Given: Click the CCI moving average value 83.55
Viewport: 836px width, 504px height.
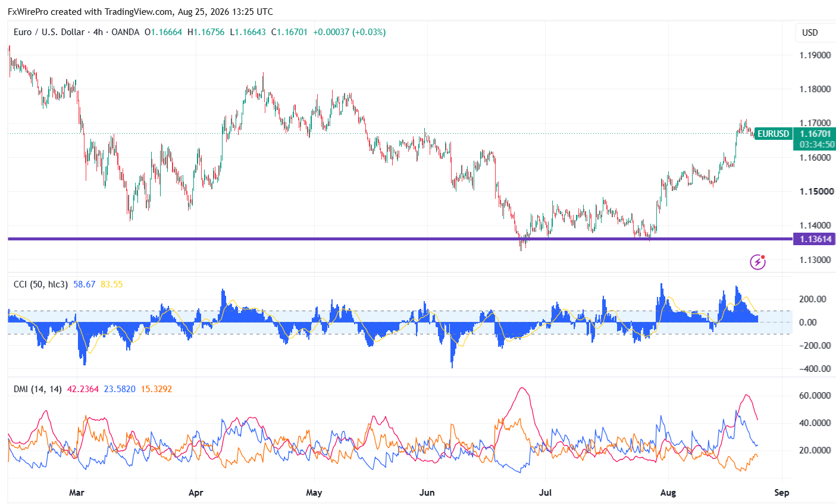Looking at the screenshot, I should [112, 284].
